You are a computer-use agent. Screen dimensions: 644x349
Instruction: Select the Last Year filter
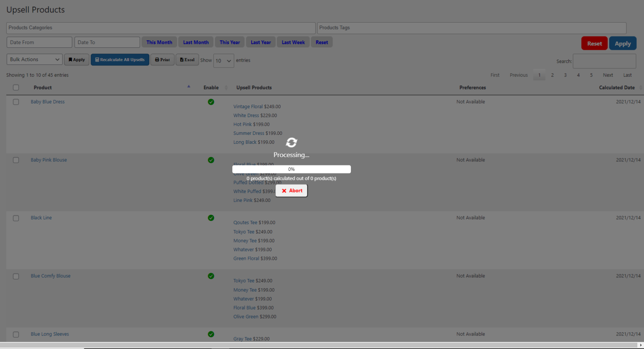(x=260, y=42)
